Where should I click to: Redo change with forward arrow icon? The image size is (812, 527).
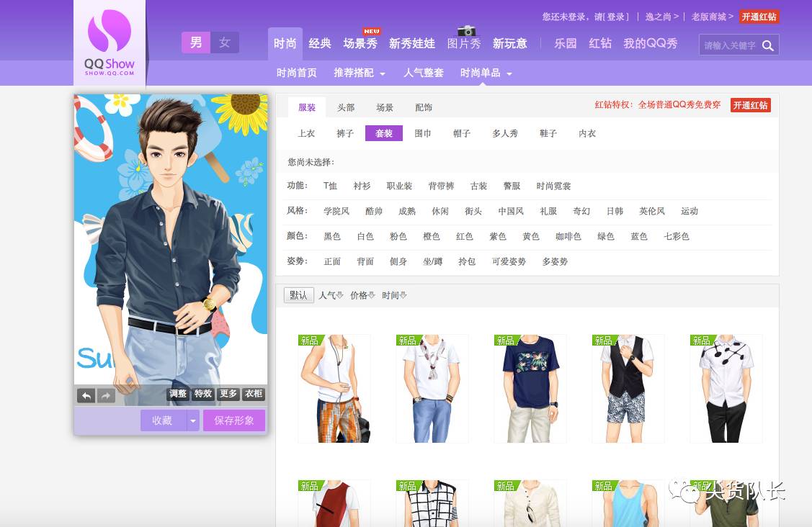pos(106,396)
